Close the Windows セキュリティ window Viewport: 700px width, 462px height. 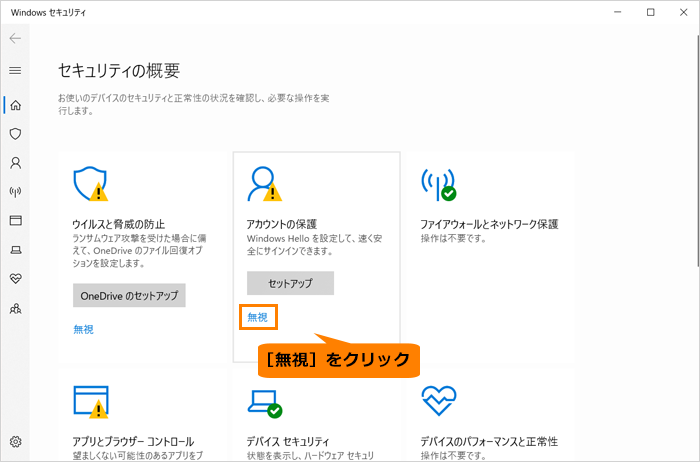click(x=684, y=12)
